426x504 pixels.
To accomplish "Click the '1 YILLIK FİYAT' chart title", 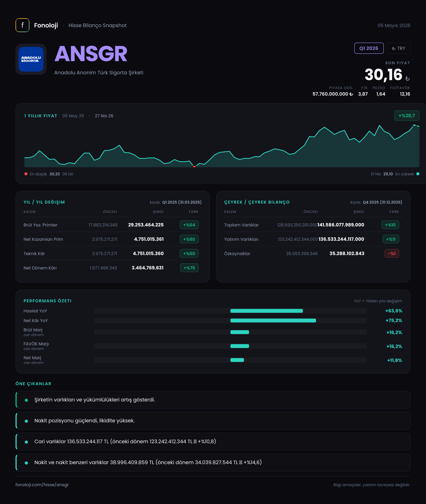I will coord(41,116).
